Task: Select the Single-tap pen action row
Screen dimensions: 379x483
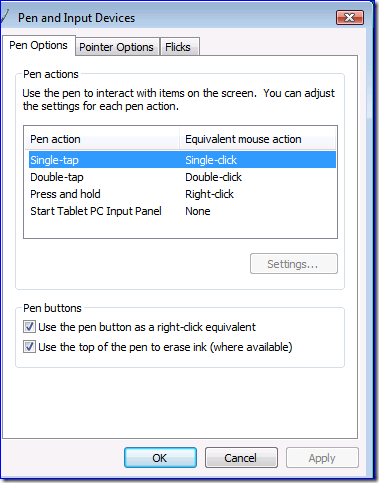Action: (182, 160)
